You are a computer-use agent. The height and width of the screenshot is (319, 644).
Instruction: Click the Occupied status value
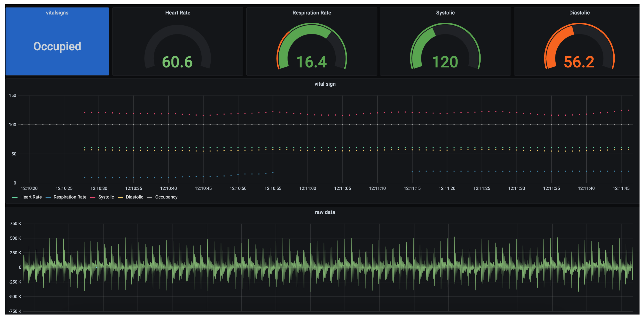(57, 47)
